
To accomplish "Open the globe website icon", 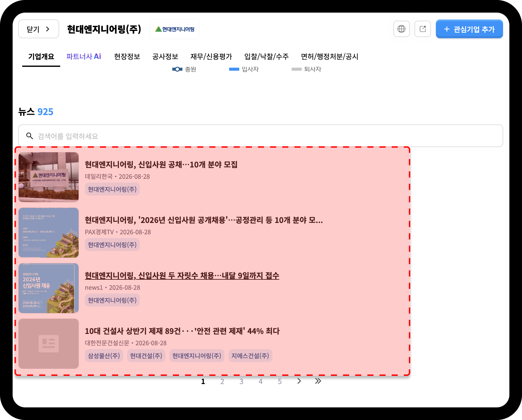I will pos(401,29).
